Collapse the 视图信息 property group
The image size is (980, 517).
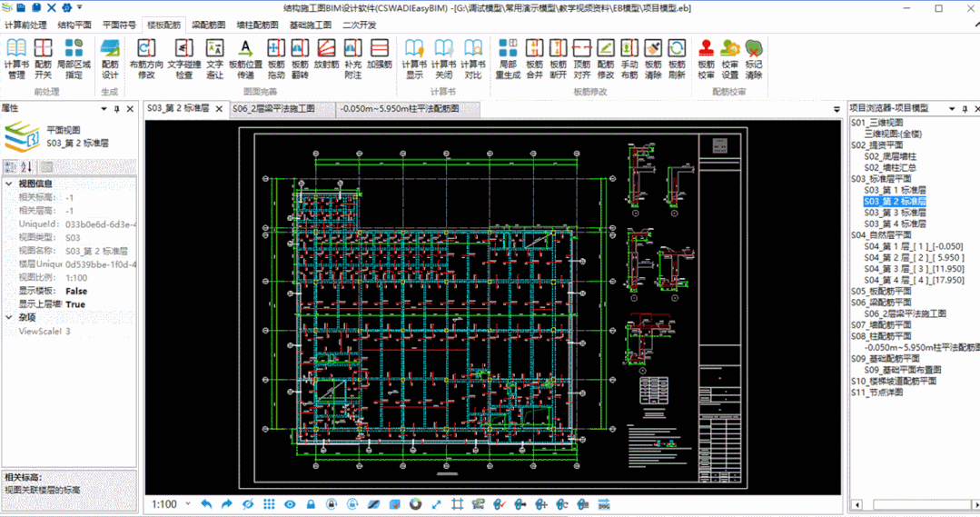coord(10,184)
